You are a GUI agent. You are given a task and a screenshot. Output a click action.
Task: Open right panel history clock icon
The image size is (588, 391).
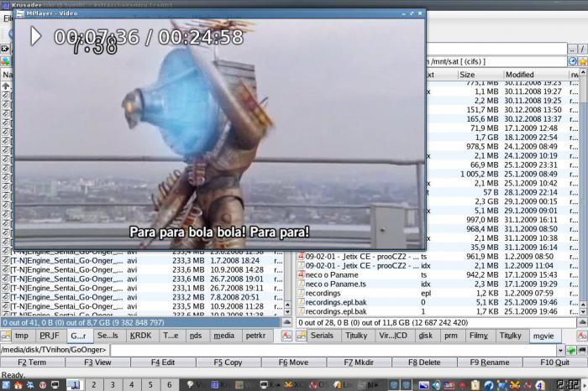click(x=573, y=61)
